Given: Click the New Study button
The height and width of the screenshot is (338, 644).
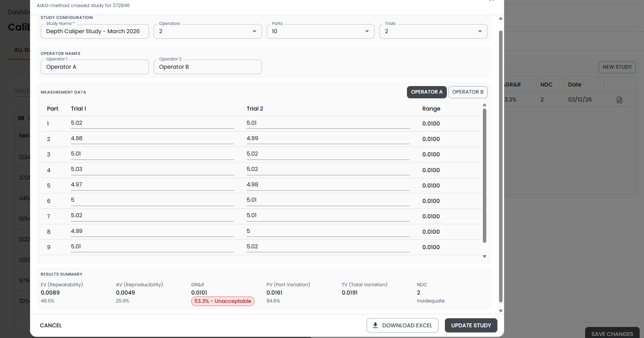Looking at the screenshot, I should pos(617,67).
